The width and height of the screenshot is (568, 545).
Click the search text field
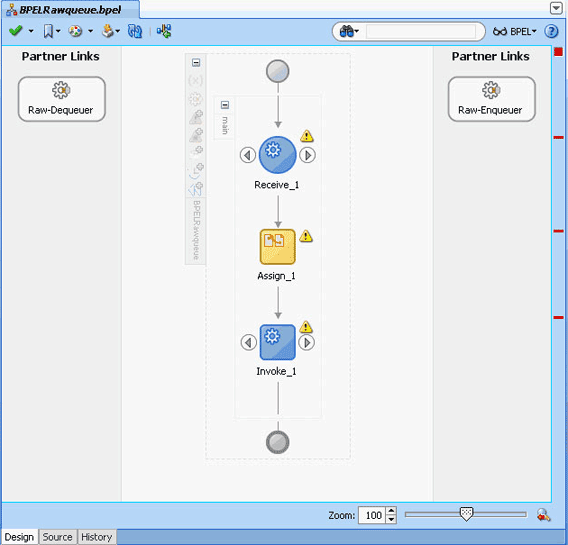421,32
